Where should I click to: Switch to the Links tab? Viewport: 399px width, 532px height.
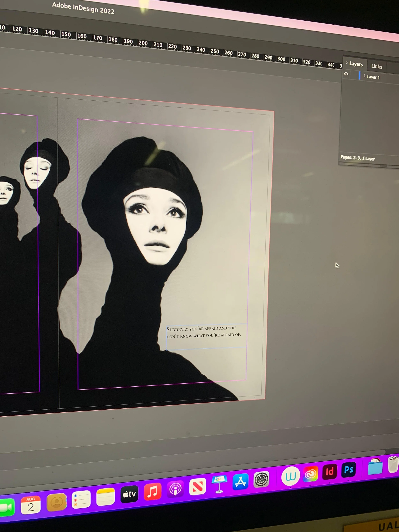[x=377, y=66]
